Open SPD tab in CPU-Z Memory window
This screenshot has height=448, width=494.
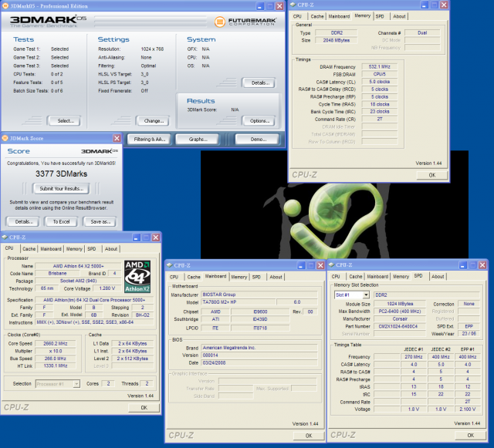click(x=380, y=16)
